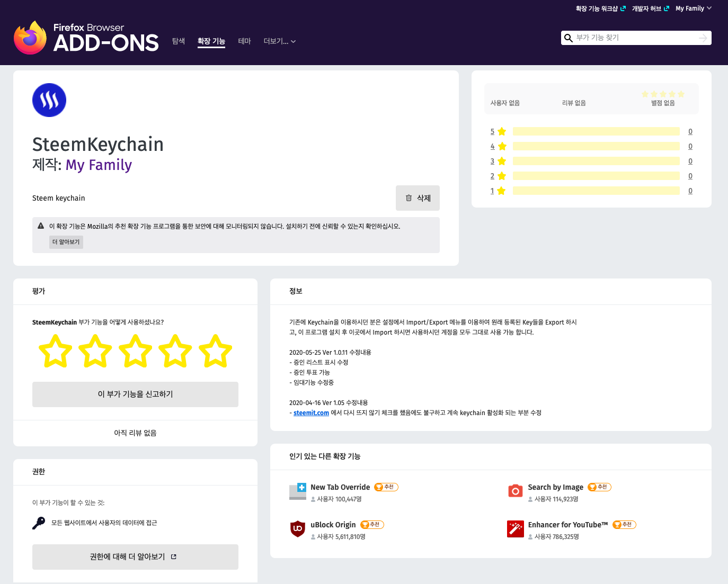Click the 리뷰 없음 summary text

tap(574, 103)
